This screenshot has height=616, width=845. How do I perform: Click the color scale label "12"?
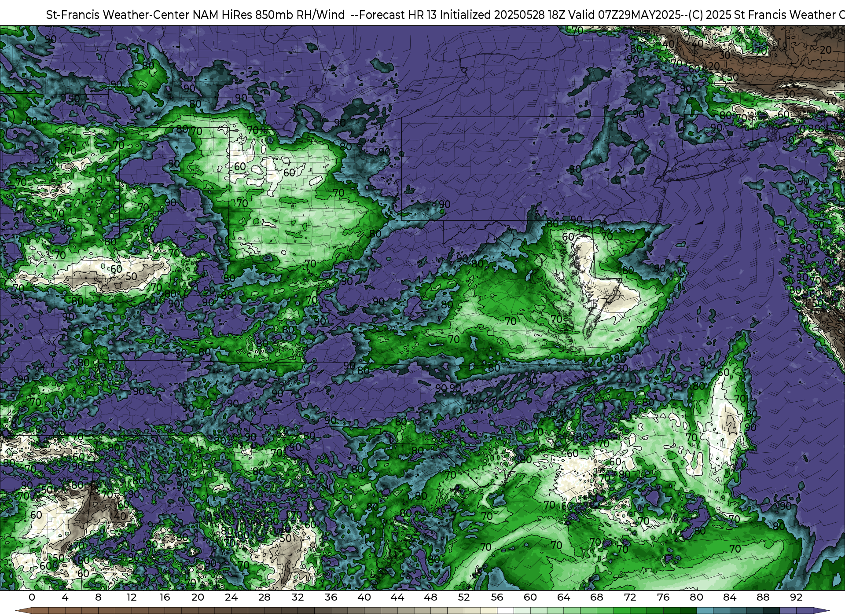[132, 597]
